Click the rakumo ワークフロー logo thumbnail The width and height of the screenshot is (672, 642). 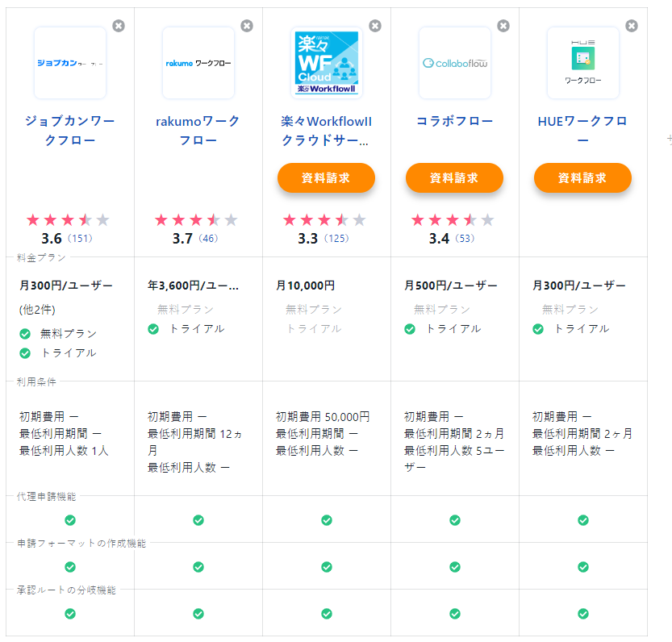coord(198,63)
